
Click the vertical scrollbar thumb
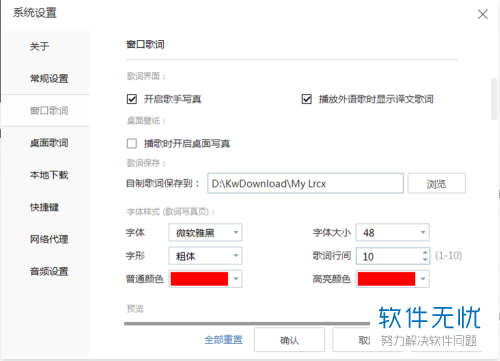coord(494,99)
